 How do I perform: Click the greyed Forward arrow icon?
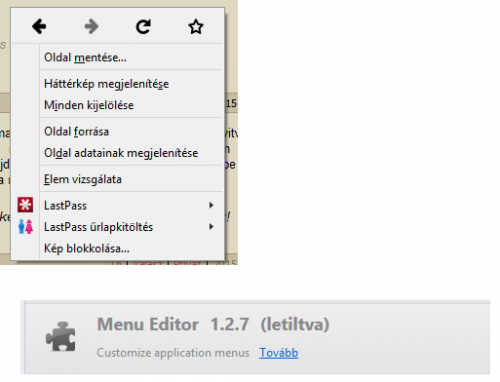pyautogui.click(x=91, y=27)
